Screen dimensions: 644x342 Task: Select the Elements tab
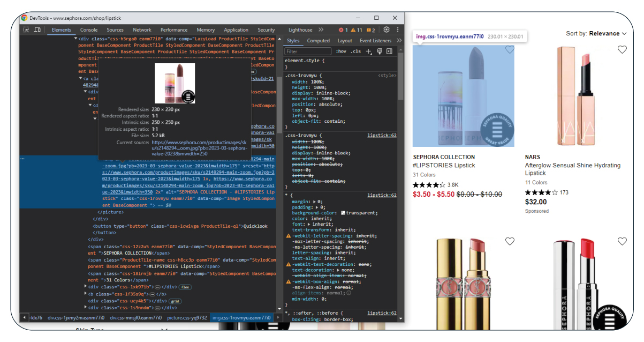click(x=62, y=30)
